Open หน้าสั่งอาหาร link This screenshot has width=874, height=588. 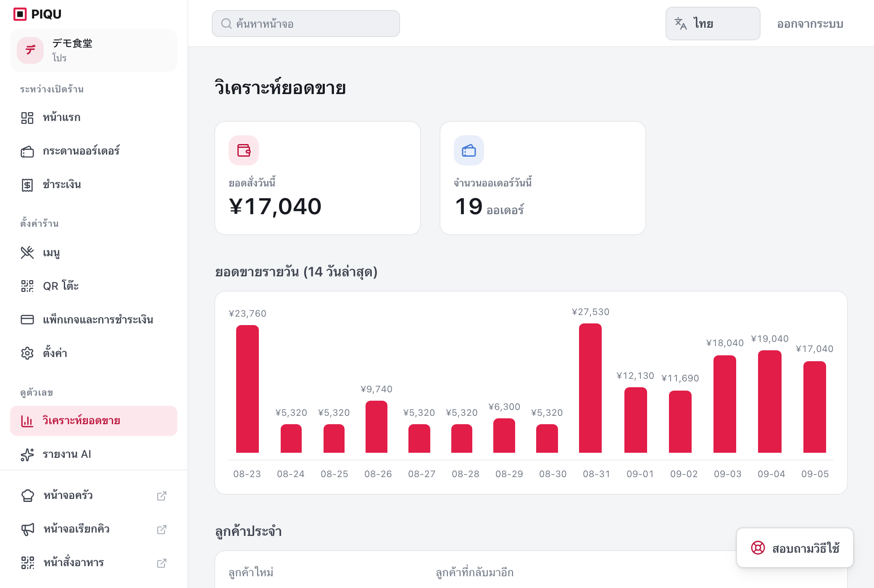pyautogui.click(x=94, y=563)
